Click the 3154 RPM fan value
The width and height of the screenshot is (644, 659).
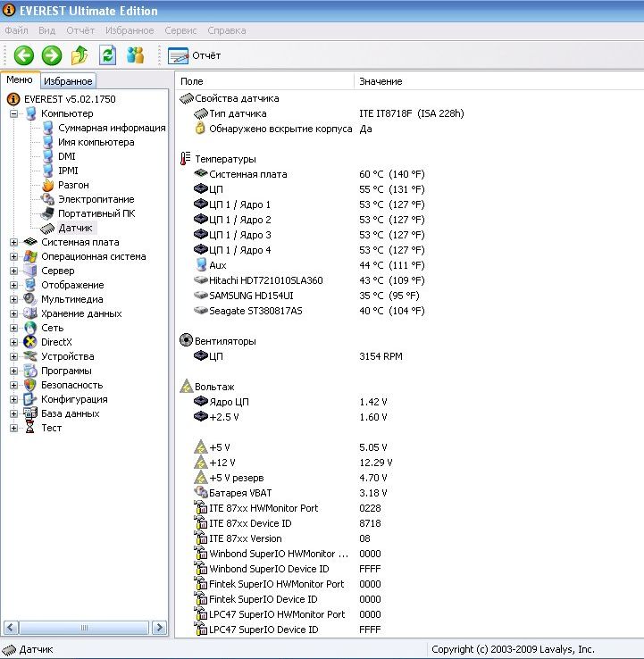point(381,356)
